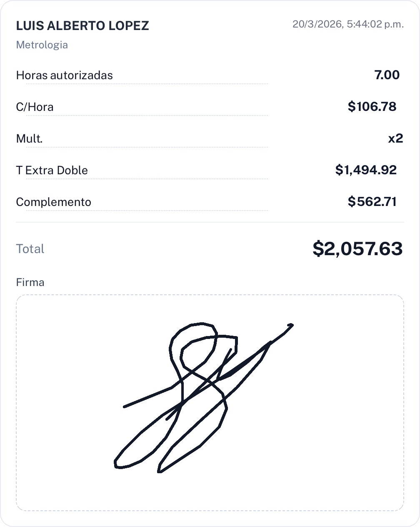Image resolution: width=420 pixels, height=527 pixels.
Task: Click the 7.00 authorized hours value
Action: [x=387, y=75]
